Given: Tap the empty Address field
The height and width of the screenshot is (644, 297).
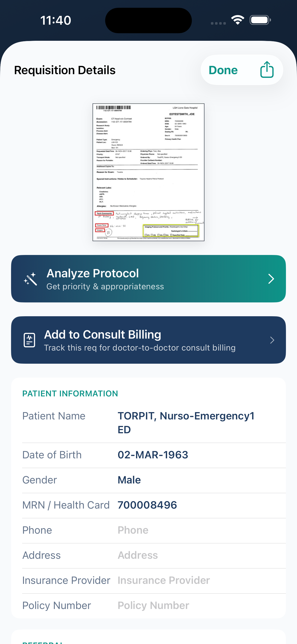Looking at the screenshot, I should (x=138, y=555).
